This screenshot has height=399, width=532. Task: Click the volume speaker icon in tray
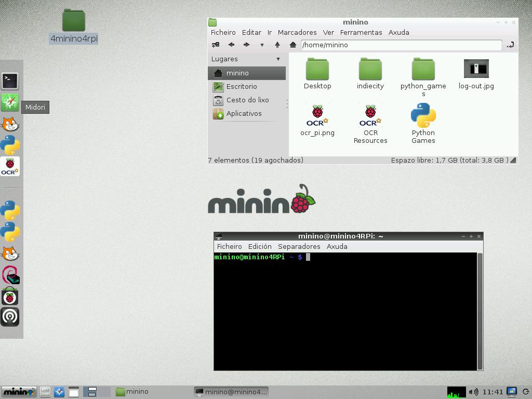click(x=474, y=392)
